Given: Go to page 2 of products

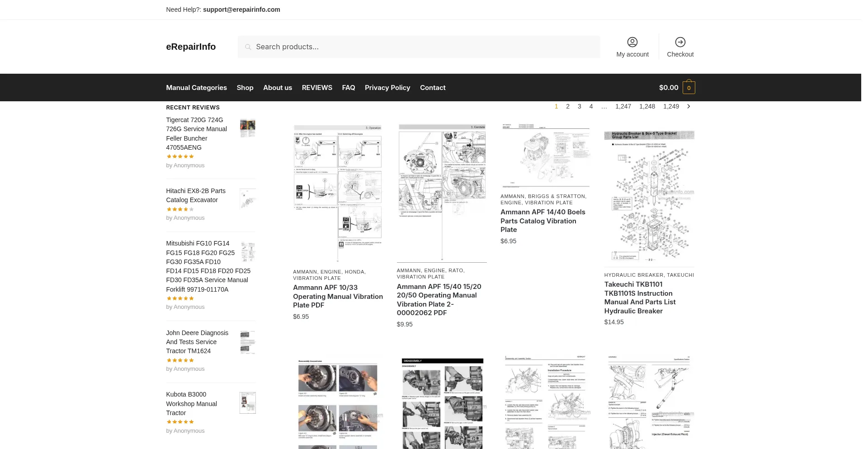Looking at the screenshot, I should click(568, 106).
